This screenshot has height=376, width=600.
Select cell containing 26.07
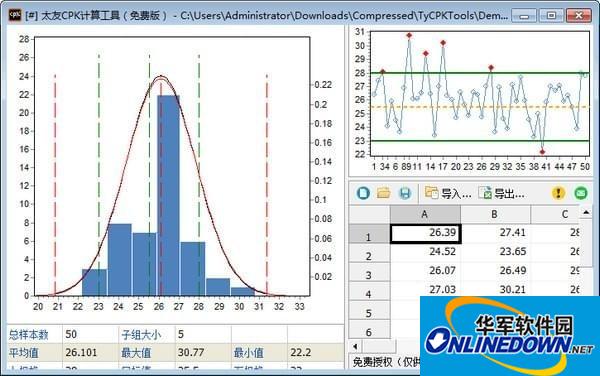pos(426,272)
